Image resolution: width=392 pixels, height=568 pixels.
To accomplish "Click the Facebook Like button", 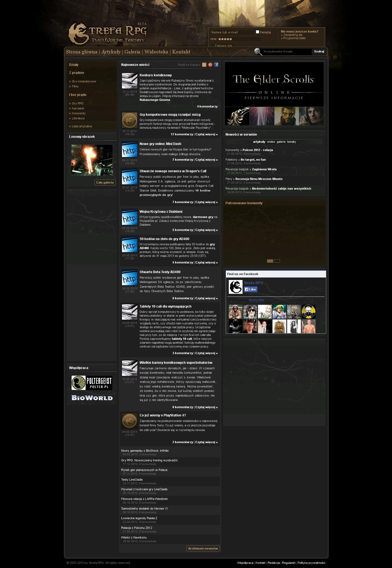I will 251,289.
